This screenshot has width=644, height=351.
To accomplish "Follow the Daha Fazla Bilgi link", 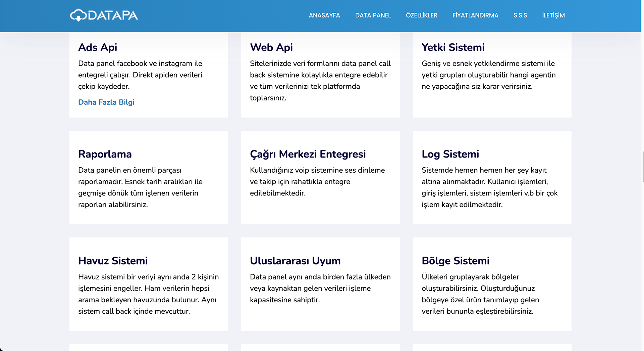I will pyautogui.click(x=106, y=102).
